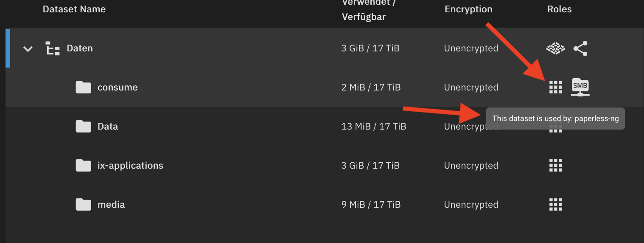Select the media dataset name

pos(111,205)
